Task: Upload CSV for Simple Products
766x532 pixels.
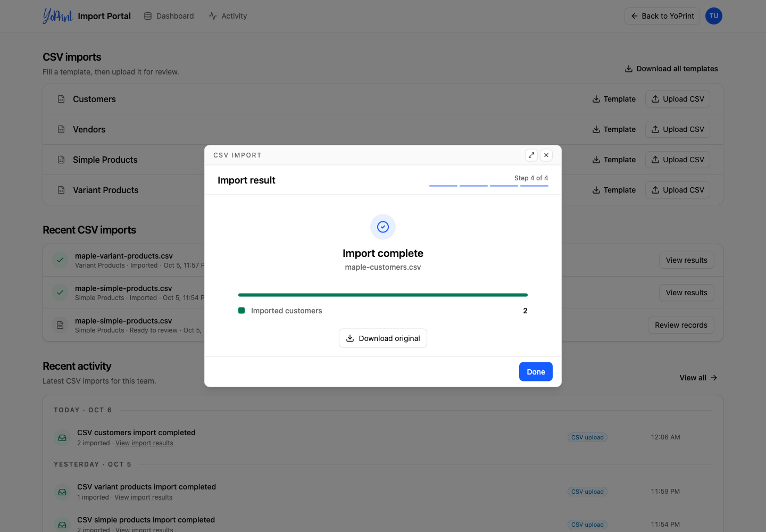Action: coord(678,160)
